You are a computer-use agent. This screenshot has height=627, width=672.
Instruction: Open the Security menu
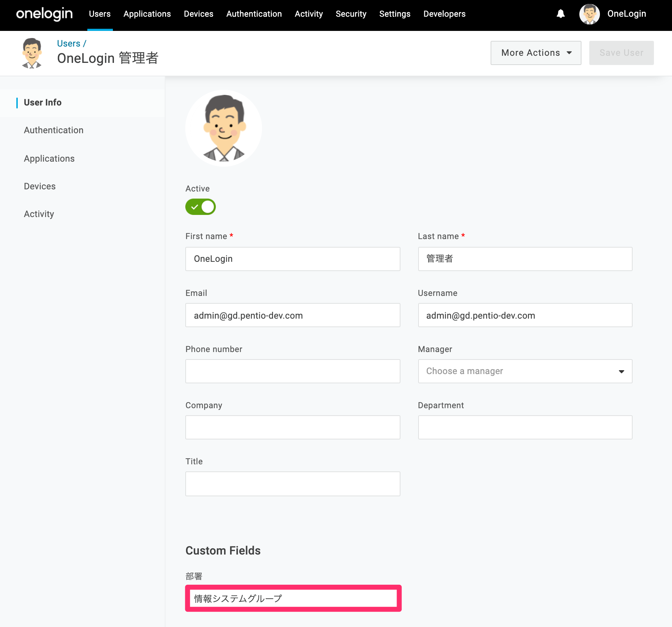click(351, 14)
